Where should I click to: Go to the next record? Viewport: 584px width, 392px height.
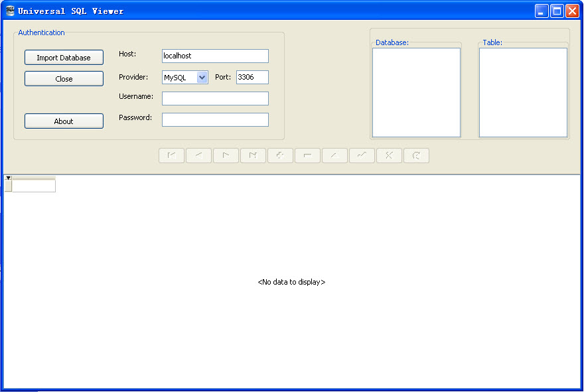[226, 155]
